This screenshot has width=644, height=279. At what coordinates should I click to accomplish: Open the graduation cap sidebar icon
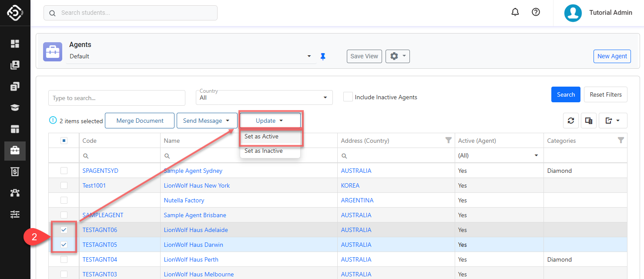tap(15, 108)
